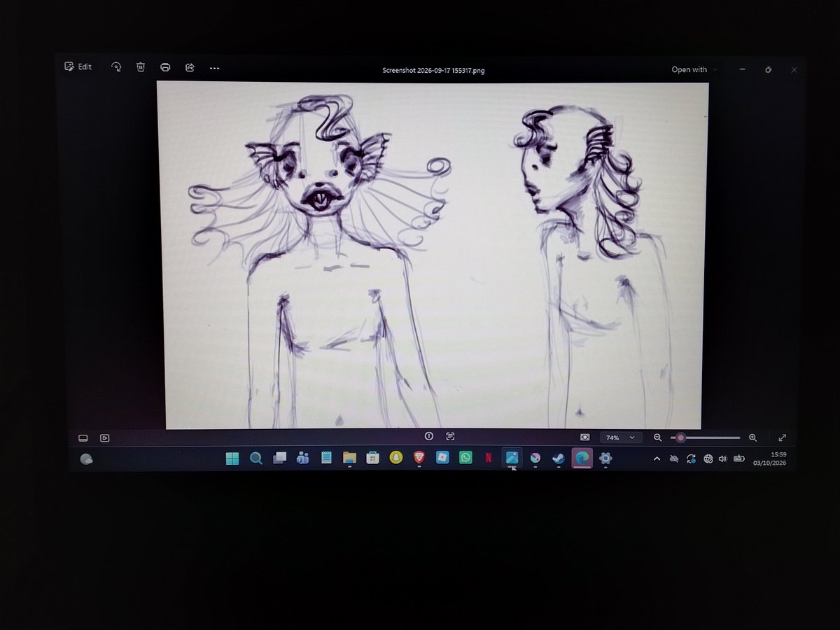Switch to Photos app on taskbar
Screen dimensions: 840x630
click(512, 458)
